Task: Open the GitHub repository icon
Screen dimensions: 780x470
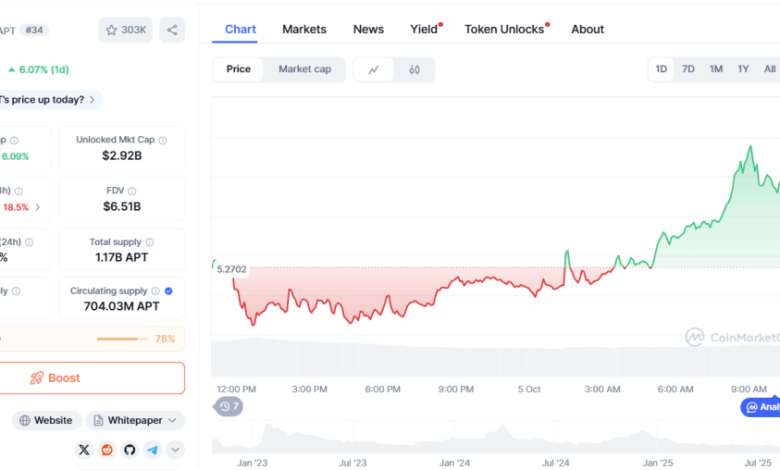Action: (129, 450)
